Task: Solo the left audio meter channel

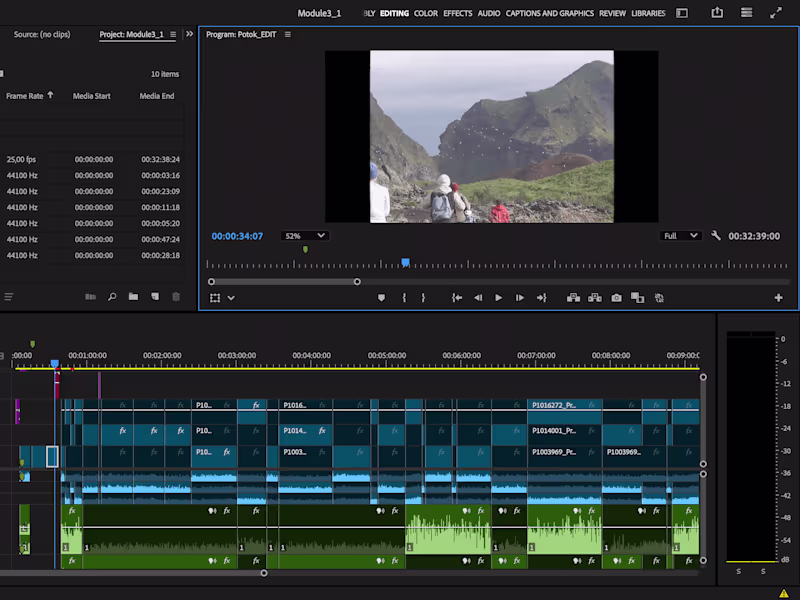Action: pyautogui.click(x=739, y=571)
